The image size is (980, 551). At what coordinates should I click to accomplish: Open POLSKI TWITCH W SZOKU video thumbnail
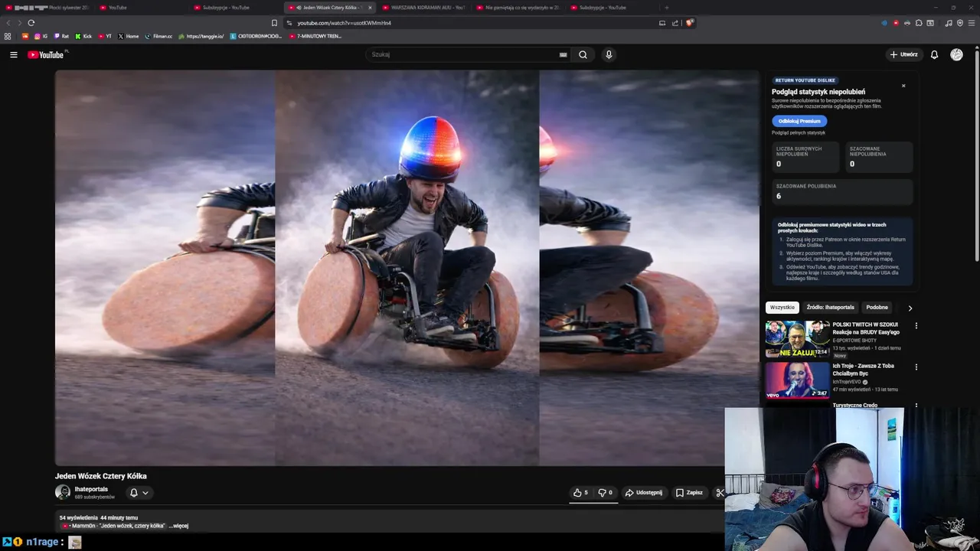pos(797,339)
